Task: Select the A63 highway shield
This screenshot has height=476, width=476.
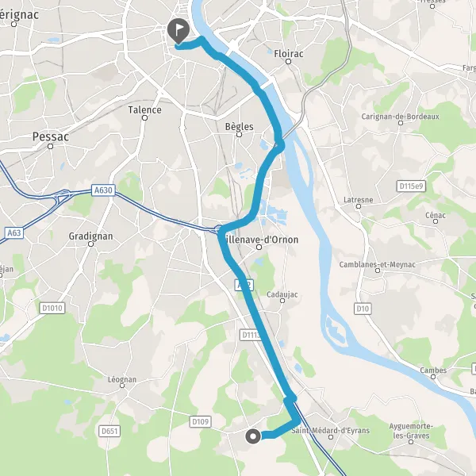Action: click(14, 232)
